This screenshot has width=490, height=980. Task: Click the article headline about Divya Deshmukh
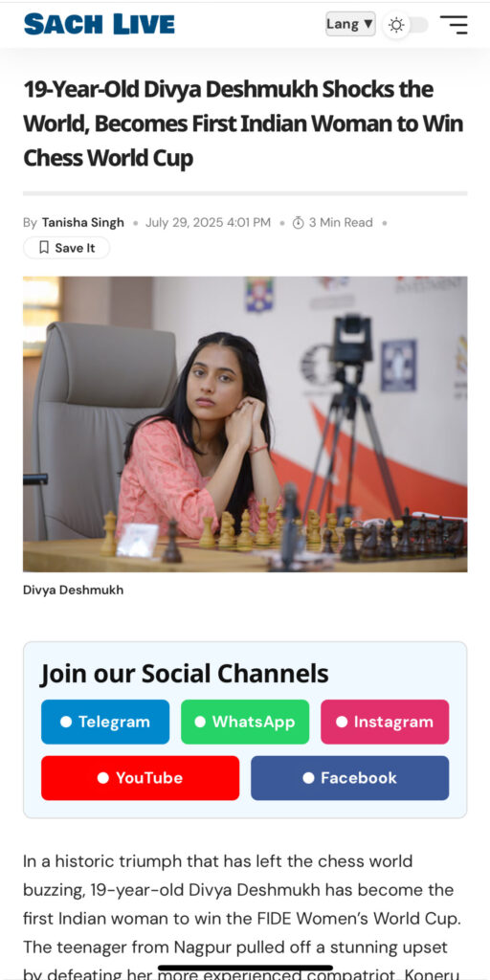point(243,123)
